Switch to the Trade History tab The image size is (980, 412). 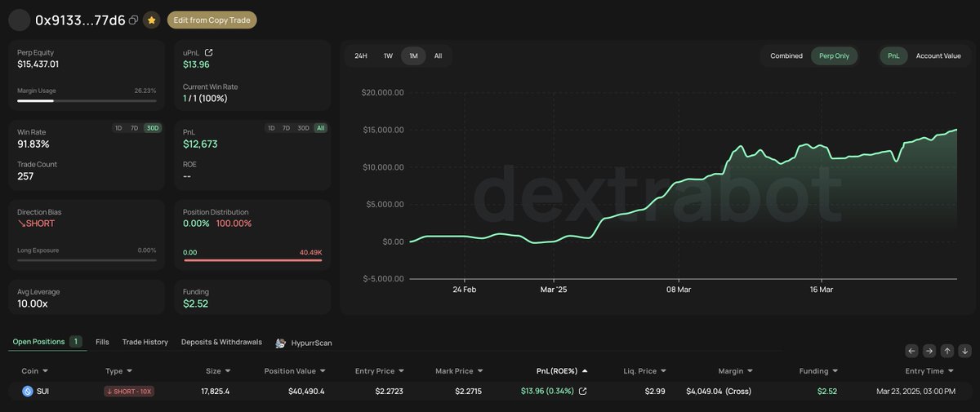145,342
